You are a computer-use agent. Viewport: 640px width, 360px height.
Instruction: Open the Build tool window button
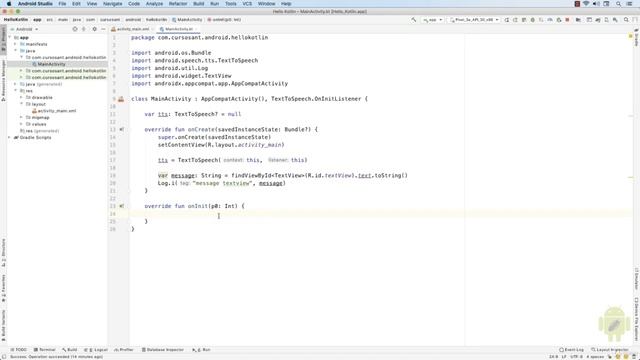[70, 350]
